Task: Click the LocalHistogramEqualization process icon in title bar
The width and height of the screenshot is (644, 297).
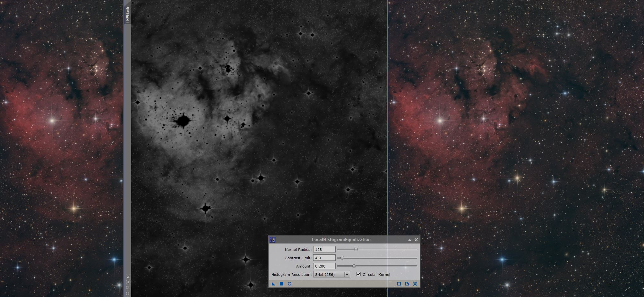Action: click(272, 240)
